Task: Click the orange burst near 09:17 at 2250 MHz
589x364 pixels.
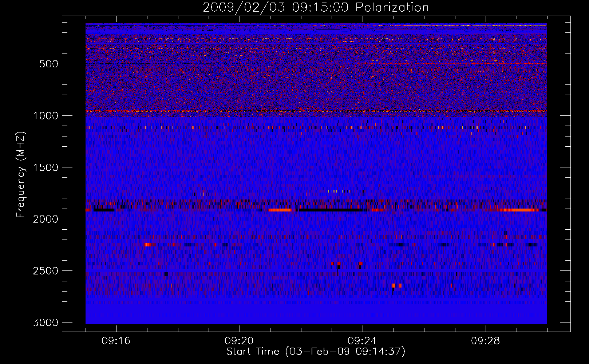Action: point(147,245)
